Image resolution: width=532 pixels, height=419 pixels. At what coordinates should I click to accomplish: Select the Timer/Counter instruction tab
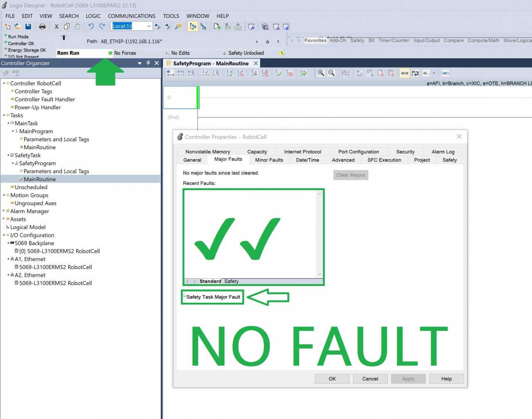click(394, 40)
